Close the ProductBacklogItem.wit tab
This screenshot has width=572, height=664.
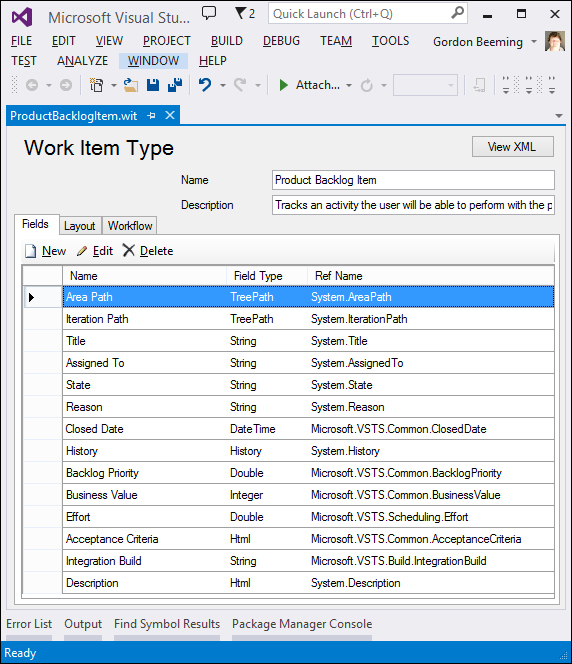170,115
